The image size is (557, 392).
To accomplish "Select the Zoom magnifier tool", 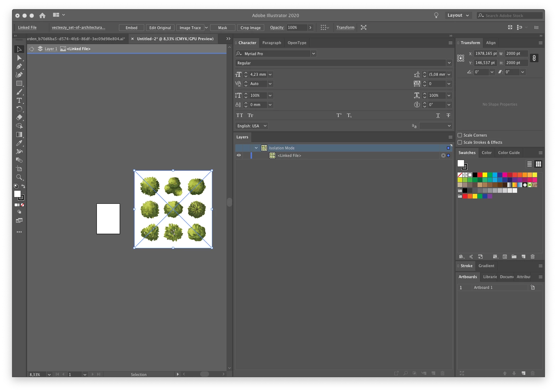I will [x=19, y=177].
